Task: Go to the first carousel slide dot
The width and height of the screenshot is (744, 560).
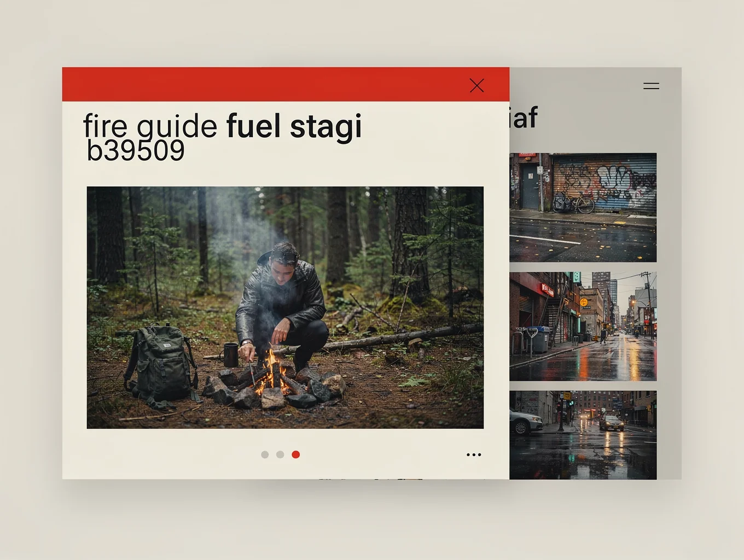Action: 265,454
